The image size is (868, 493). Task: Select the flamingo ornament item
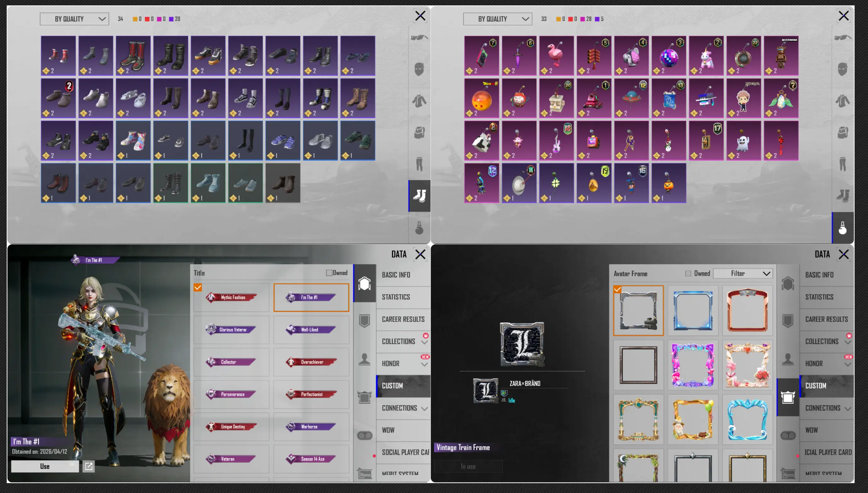(556, 55)
